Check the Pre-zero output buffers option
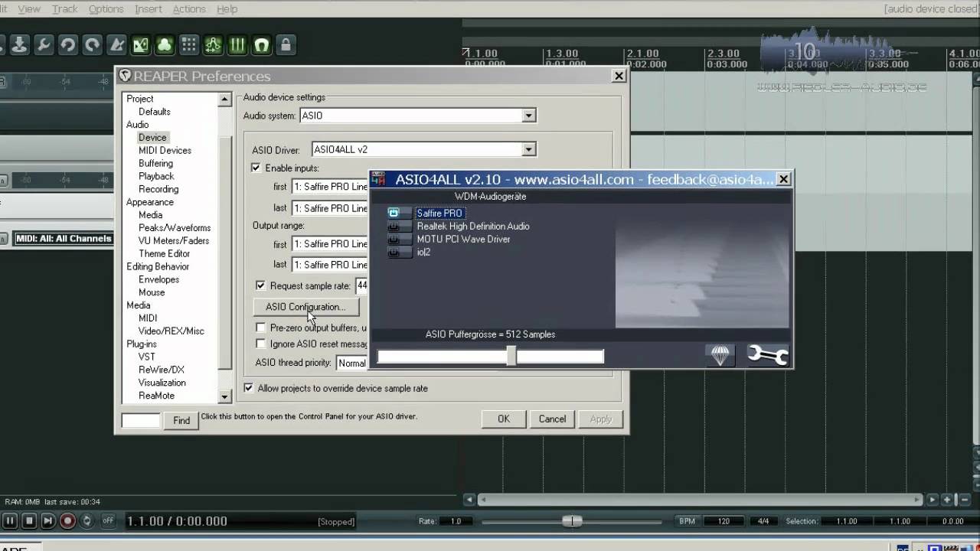The width and height of the screenshot is (980, 551). coord(260,328)
